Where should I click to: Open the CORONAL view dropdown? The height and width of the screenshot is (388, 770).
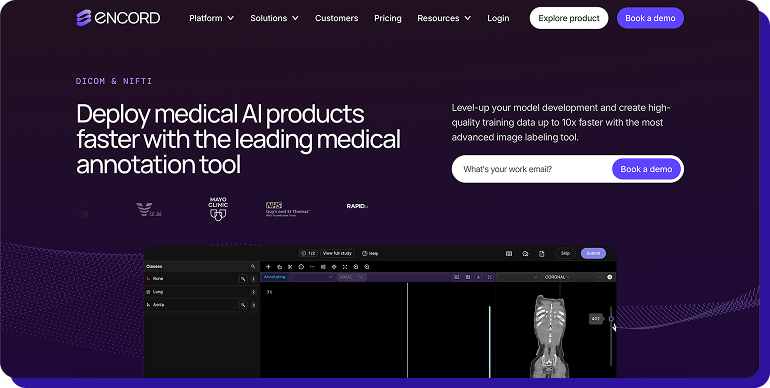click(x=558, y=277)
